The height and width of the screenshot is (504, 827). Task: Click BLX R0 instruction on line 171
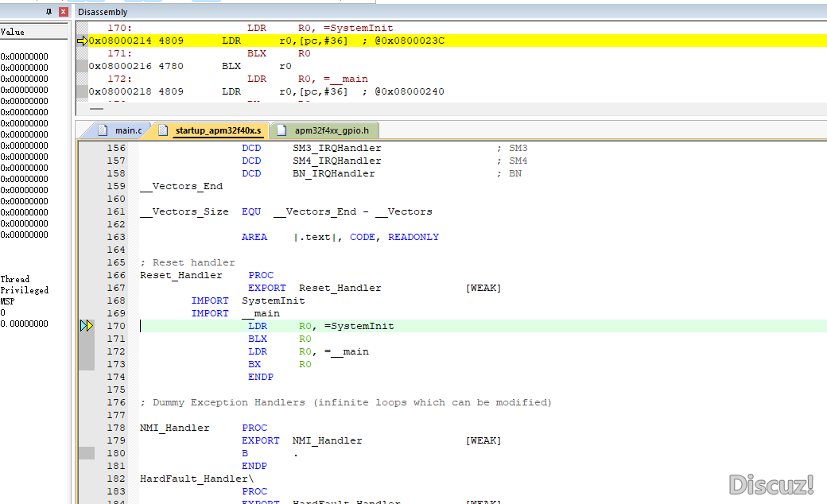point(280,339)
